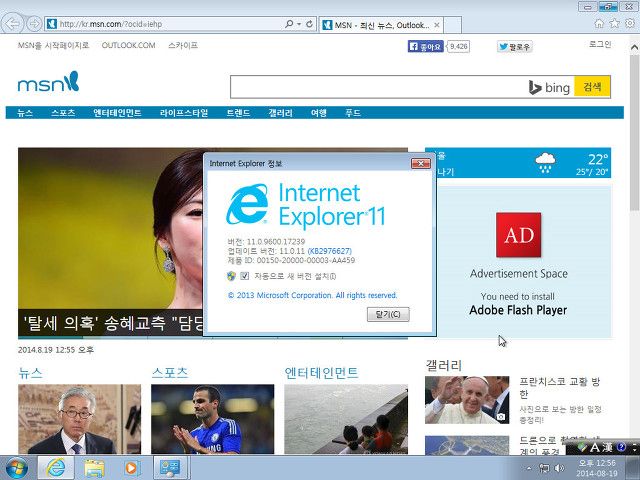Click the 스포츠 section heading
Viewport: 640px width, 480px height.
tap(170, 372)
